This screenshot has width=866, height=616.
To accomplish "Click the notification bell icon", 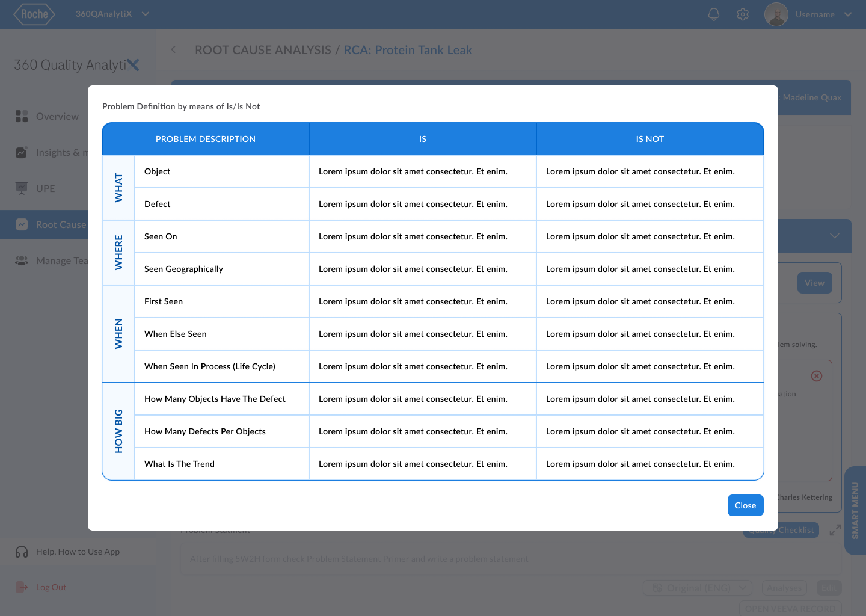I will (x=714, y=14).
